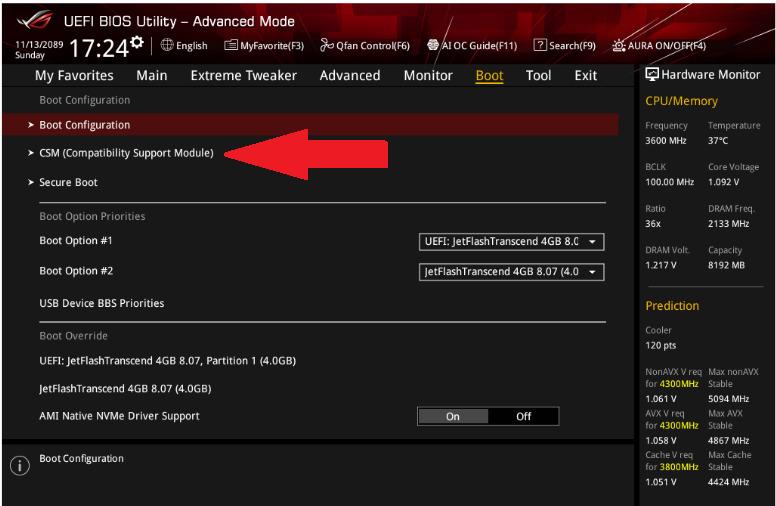This screenshot has width=776, height=506.
Task: Click Boot Option #2 dropdown arrow
Action: click(592, 272)
